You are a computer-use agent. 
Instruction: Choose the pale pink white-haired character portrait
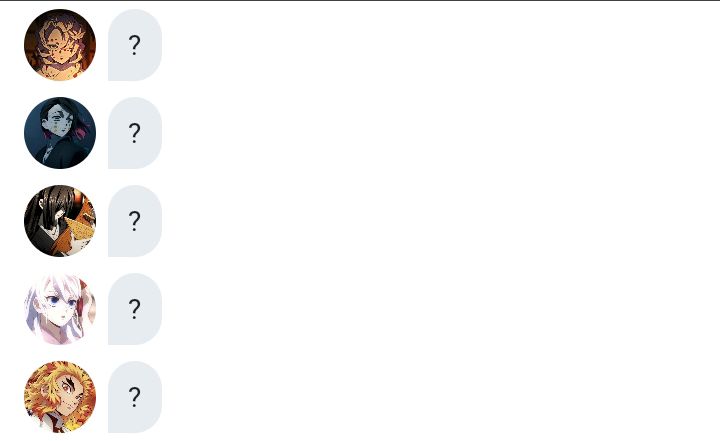pos(60,309)
